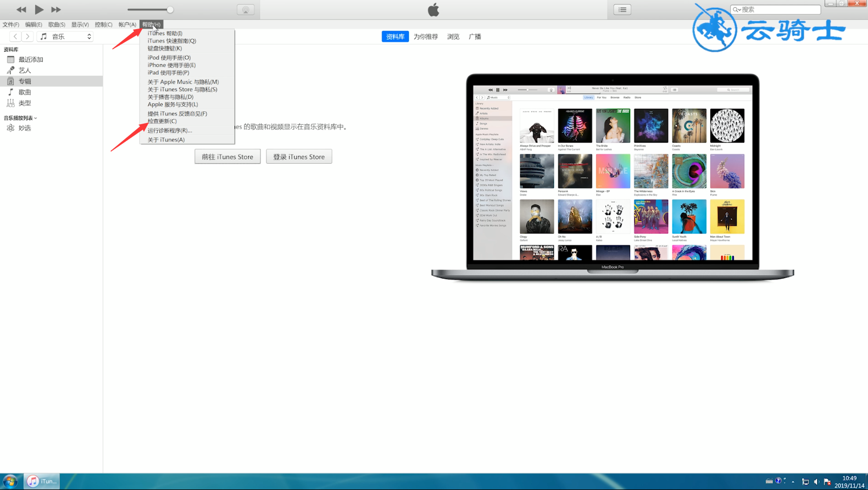
Task: Click the Action Center flag icon
Action: click(x=827, y=482)
